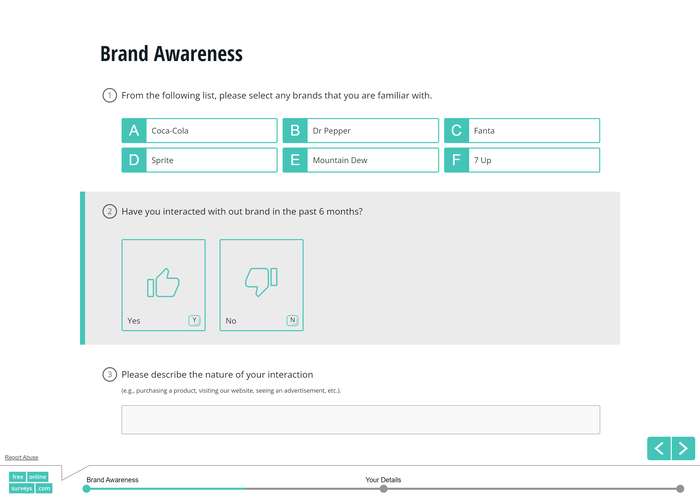Check the Dr Pepper option
Image resolution: width=700 pixels, height=500 pixels.
[372, 131]
